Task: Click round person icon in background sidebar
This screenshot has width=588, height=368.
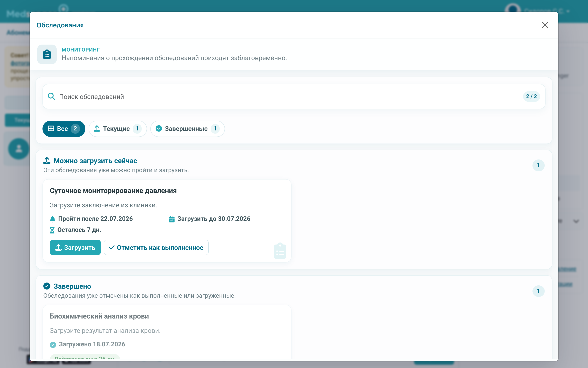Action: (19, 149)
